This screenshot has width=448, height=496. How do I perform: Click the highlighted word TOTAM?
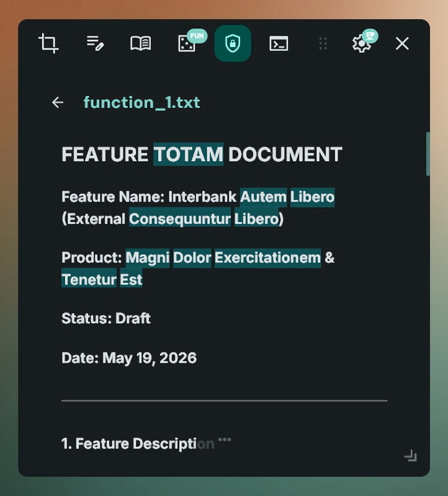(x=189, y=154)
